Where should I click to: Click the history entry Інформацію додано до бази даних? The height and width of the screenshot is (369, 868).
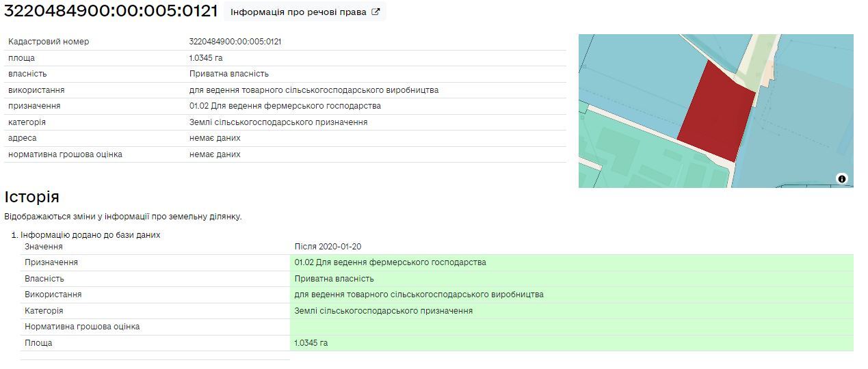[x=90, y=235]
